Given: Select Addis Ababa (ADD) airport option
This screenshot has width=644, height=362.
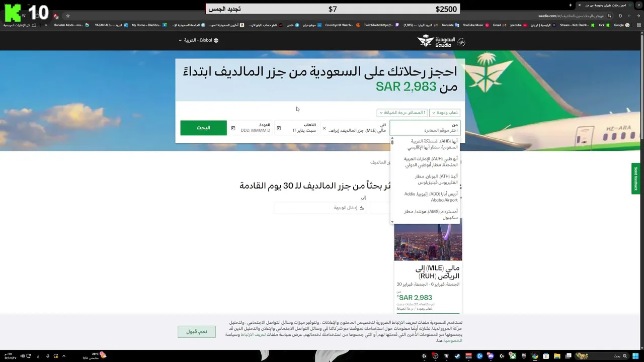Looking at the screenshot, I should tap(427, 197).
